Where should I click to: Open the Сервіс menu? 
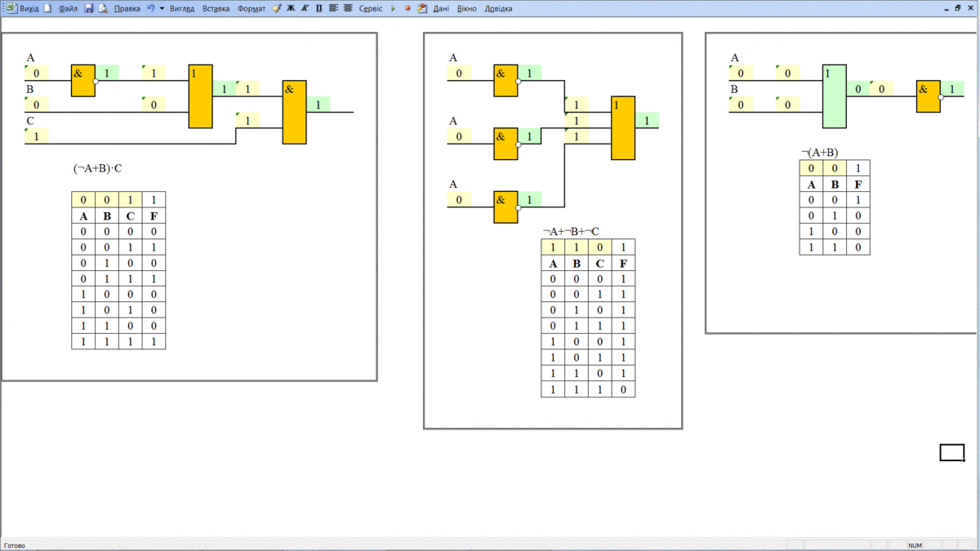[x=371, y=8]
